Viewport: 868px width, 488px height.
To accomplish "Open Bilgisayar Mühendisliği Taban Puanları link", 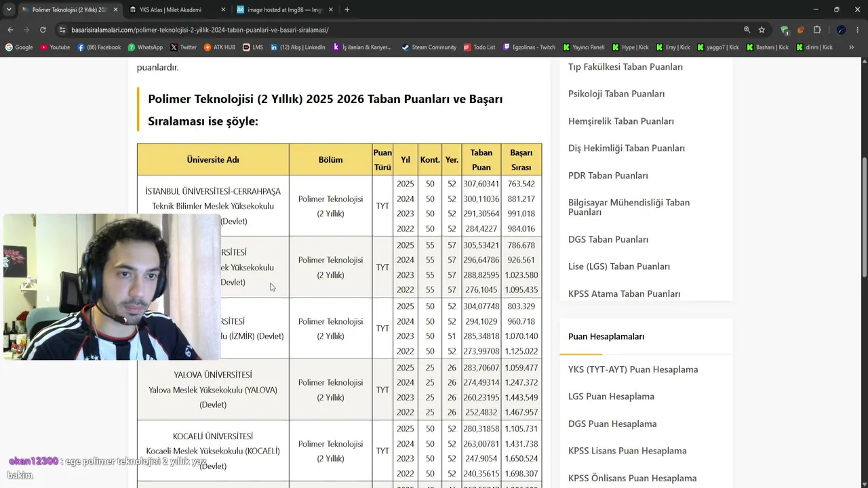I will [629, 207].
